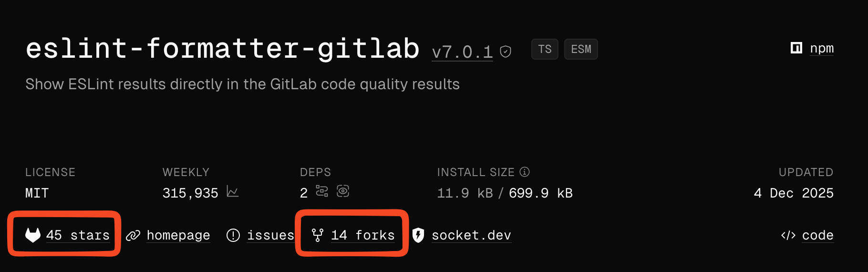Click the TS badge

(x=545, y=49)
